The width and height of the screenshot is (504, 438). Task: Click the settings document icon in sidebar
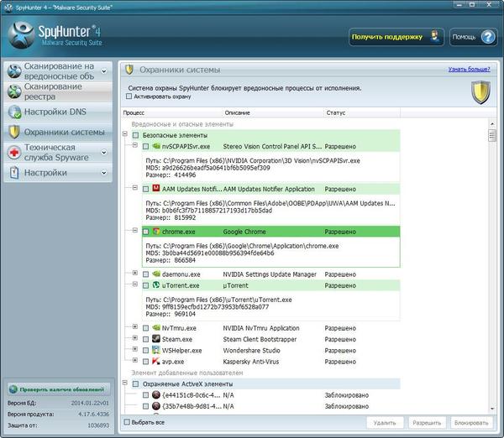click(x=14, y=173)
